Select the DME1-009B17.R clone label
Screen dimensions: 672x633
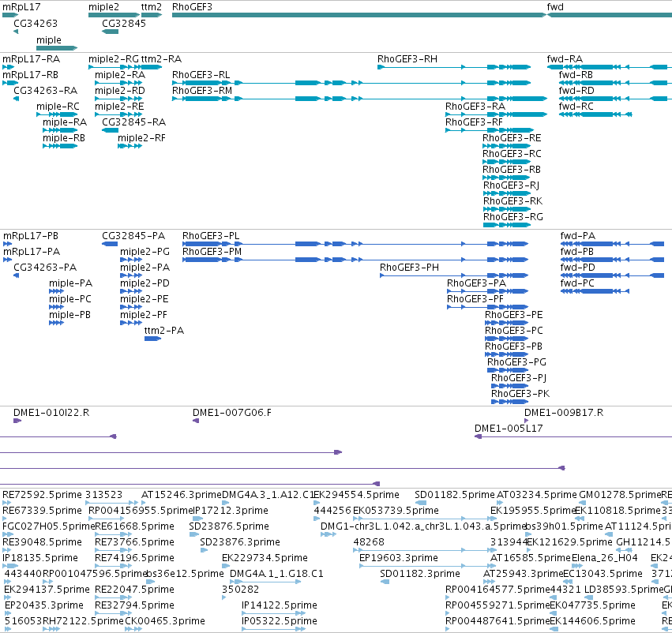pyautogui.click(x=564, y=413)
